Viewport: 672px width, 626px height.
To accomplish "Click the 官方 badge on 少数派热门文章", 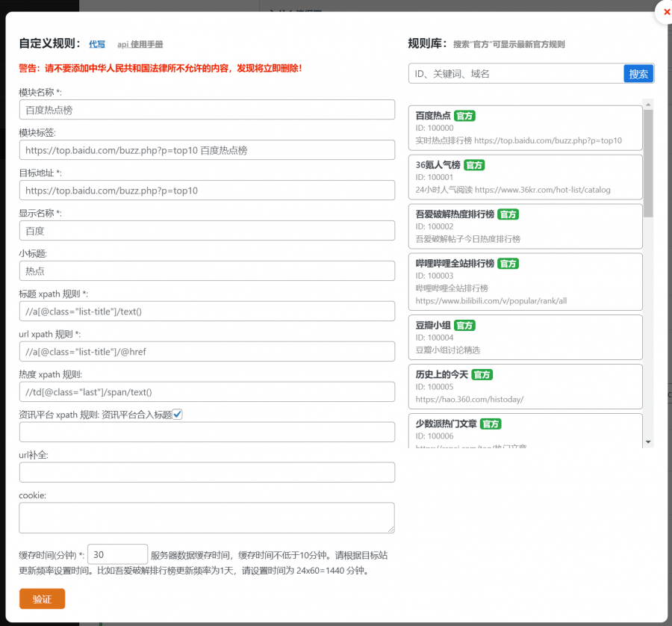I will (491, 424).
